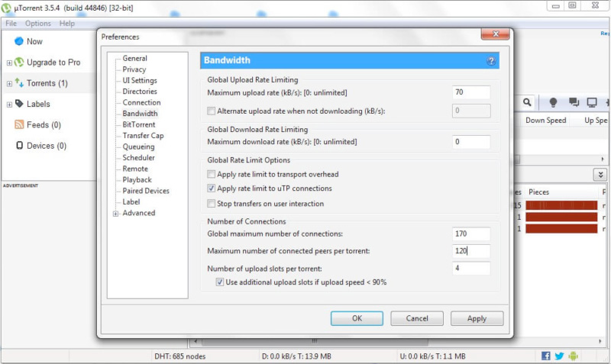Click the Torrents arrows icon in sidebar
This screenshot has width=611, height=364.
point(19,82)
